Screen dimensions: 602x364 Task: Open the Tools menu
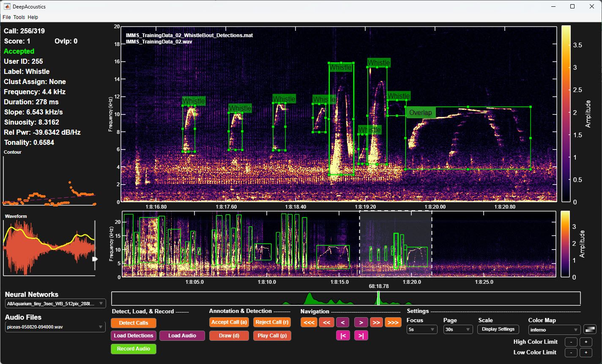tap(19, 17)
